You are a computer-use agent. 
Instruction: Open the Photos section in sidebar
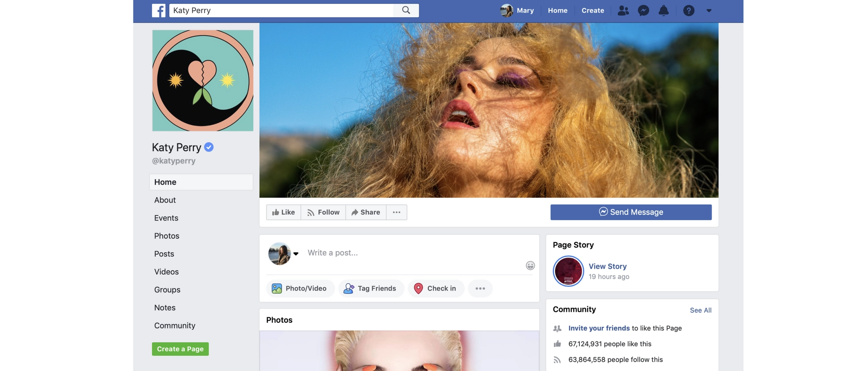point(167,236)
